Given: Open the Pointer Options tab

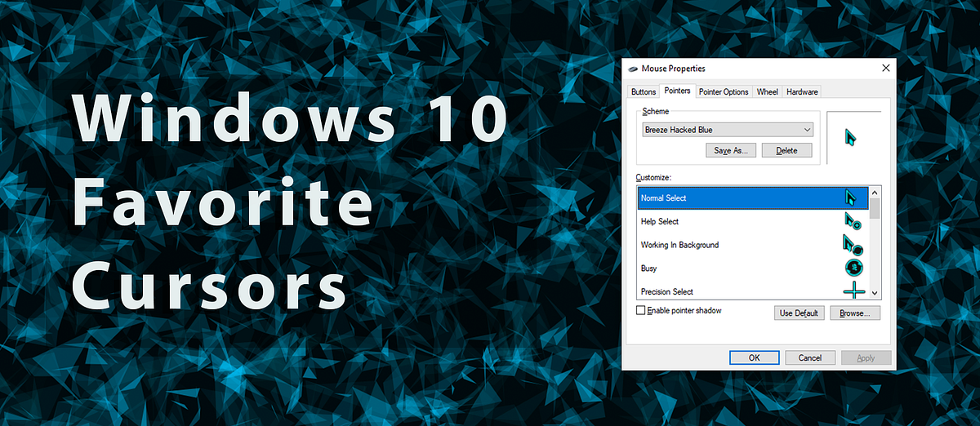Looking at the screenshot, I should pos(724,91).
